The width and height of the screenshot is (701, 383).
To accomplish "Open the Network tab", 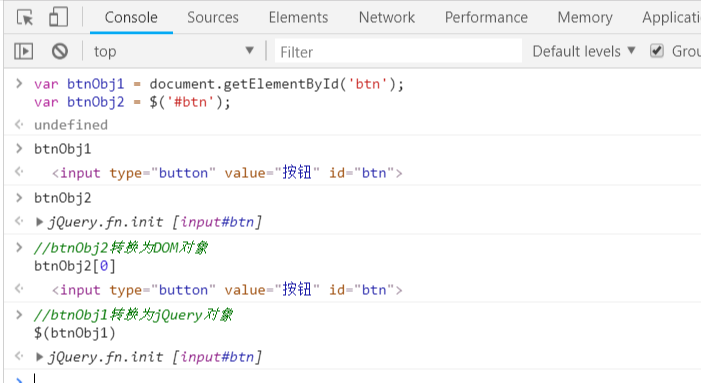I will coord(387,17).
